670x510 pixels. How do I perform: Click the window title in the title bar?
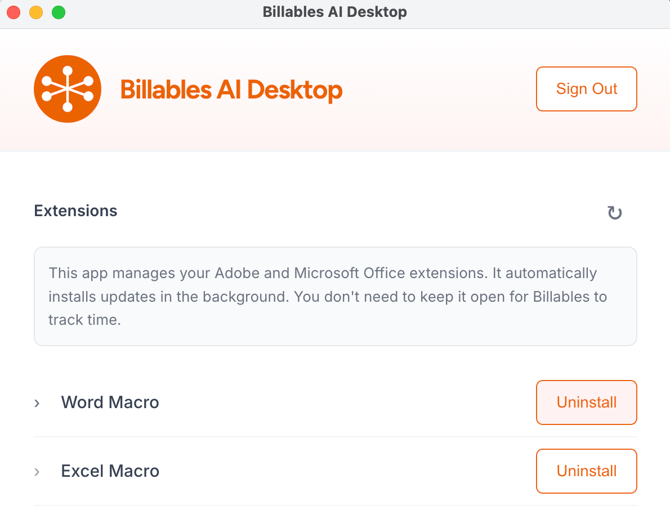[334, 13]
